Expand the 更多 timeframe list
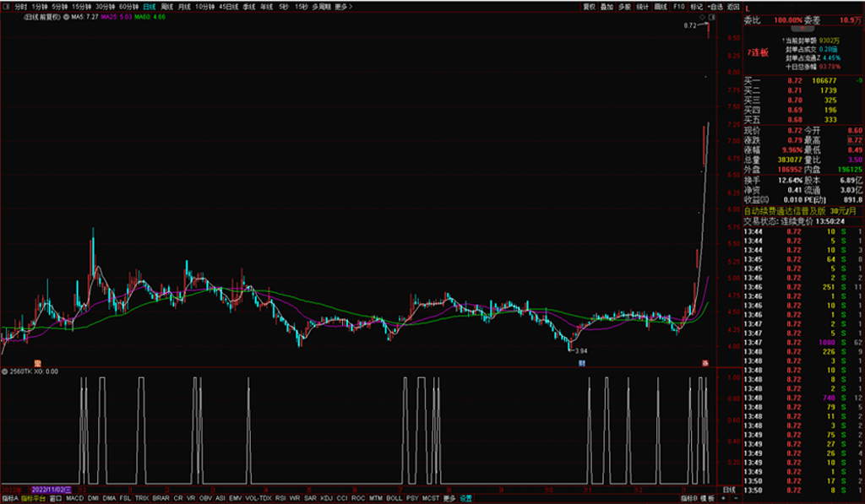Image resolution: width=865 pixels, height=504 pixels. pos(341,6)
